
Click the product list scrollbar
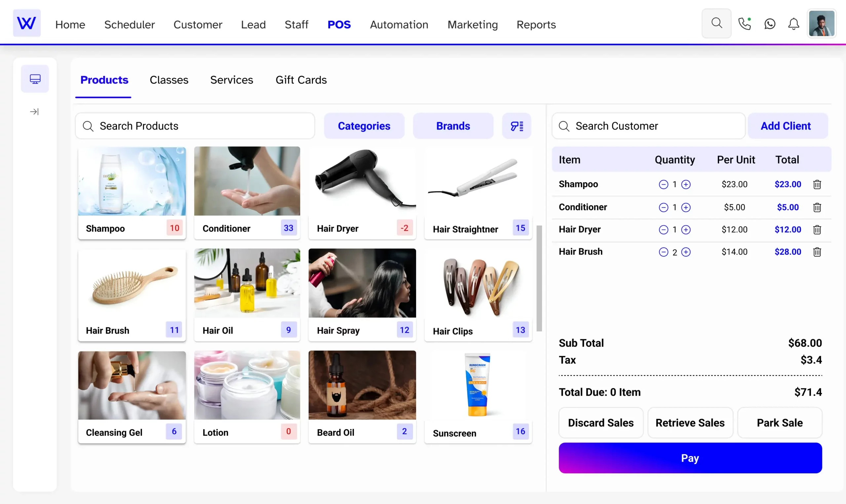coord(539,278)
